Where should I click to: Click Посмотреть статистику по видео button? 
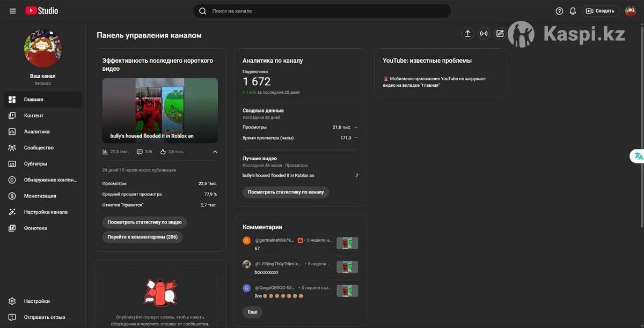tap(144, 222)
